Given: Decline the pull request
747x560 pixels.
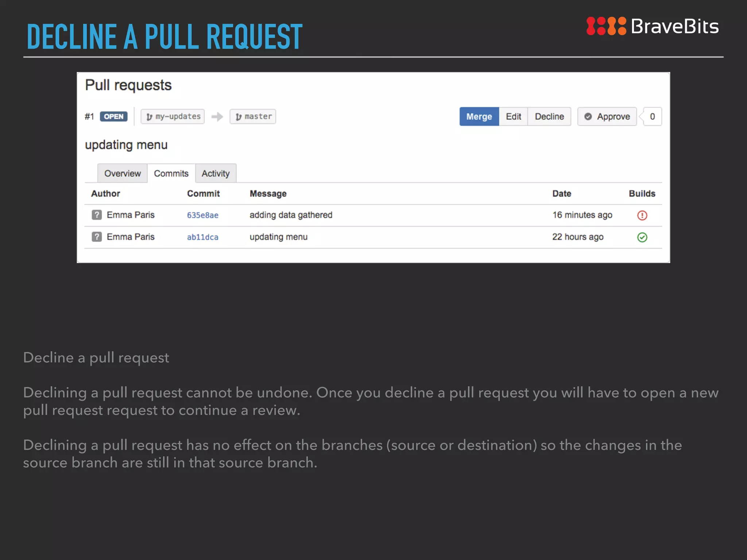Looking at the screenshot, I should click(549, 117).
